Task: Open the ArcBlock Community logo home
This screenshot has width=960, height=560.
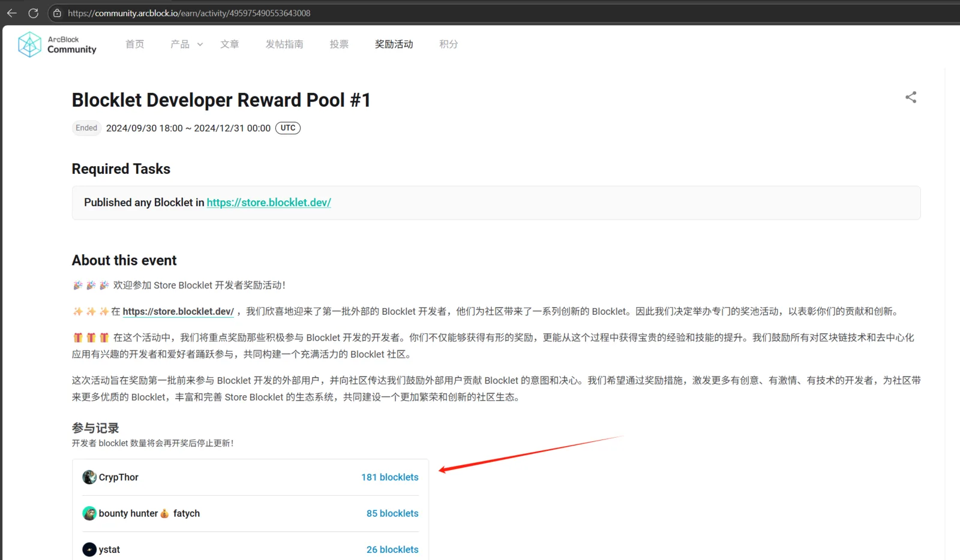Action: pyautogui.click(x=57, y=44)
